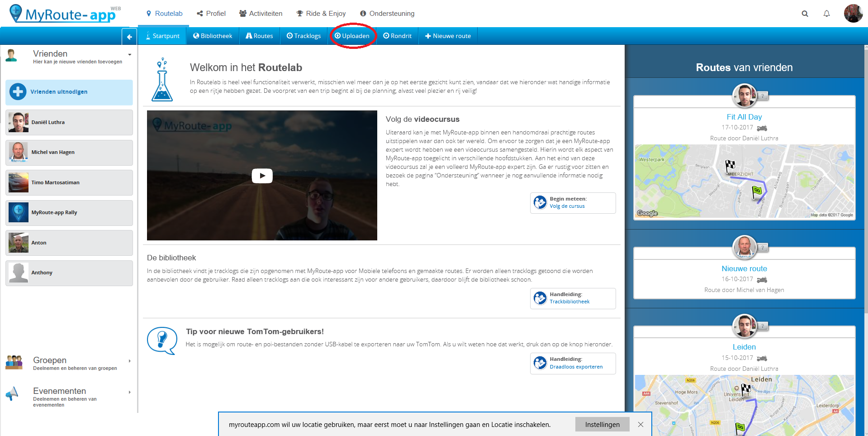Select friend Michel van Hagen
The width and height of the screenshot is (868, 436).
pyautogui.click(x=69, y=153)
